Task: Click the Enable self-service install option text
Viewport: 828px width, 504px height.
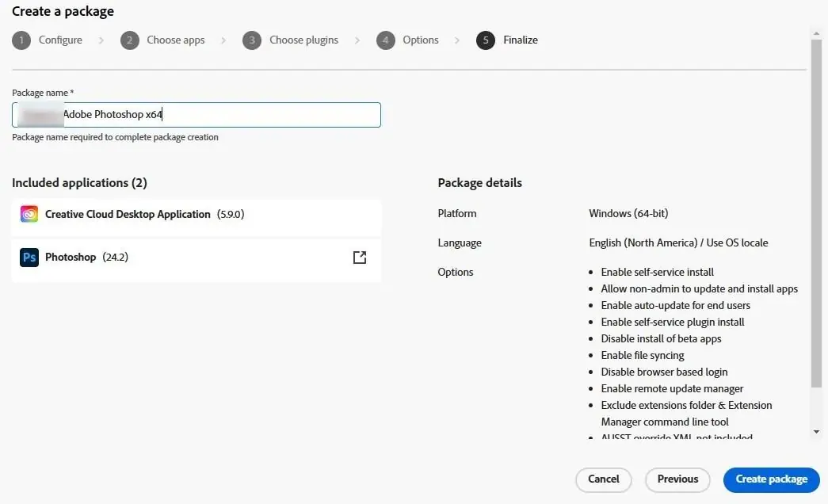Action: point(658,272)
